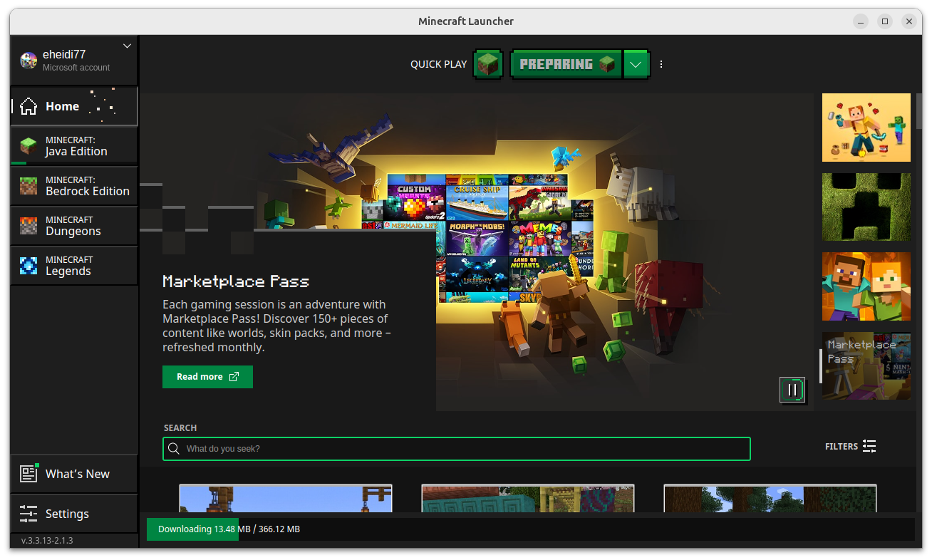The width and height of the screenshot is (932, 560).
Task: Open the green dropdown next to Preparing
Action: (636, 64)
